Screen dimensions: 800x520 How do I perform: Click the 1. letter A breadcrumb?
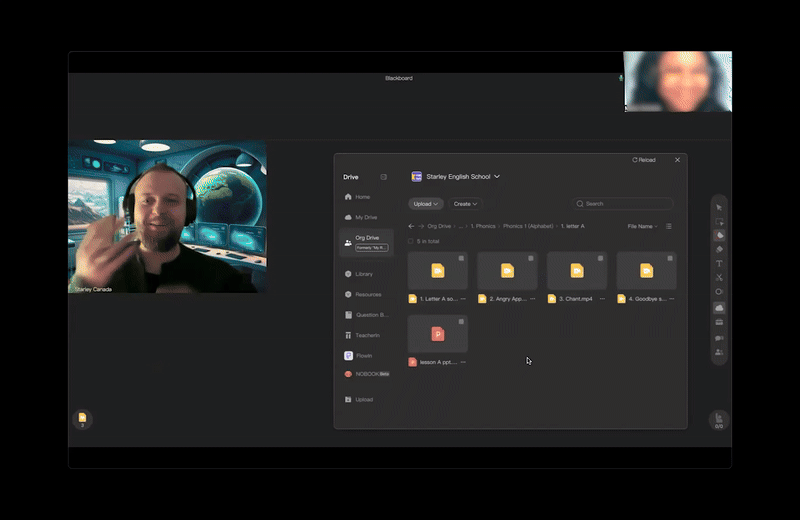pos(572,226)
